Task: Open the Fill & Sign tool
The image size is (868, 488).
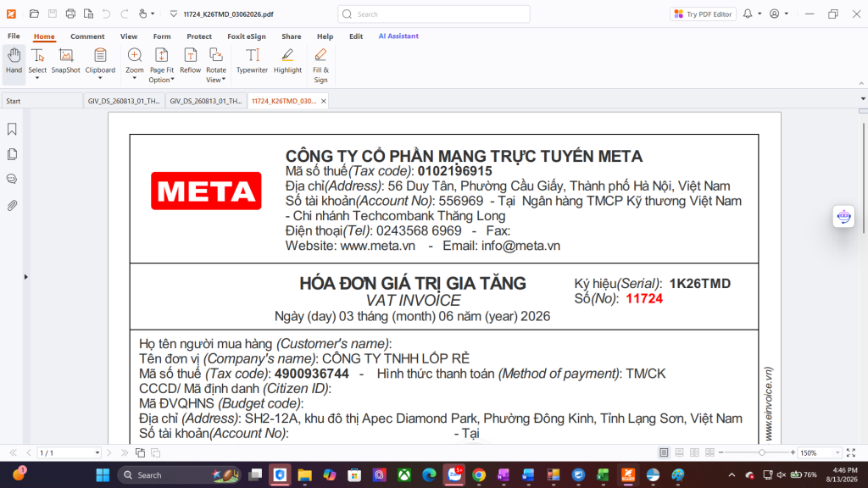Action: click(320, 65)
